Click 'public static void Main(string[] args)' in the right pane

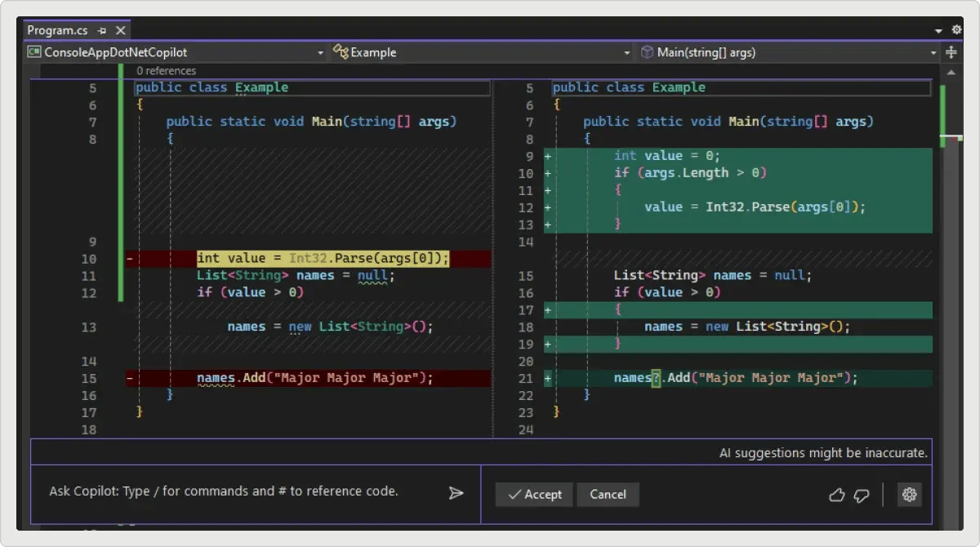pos(728,122)
